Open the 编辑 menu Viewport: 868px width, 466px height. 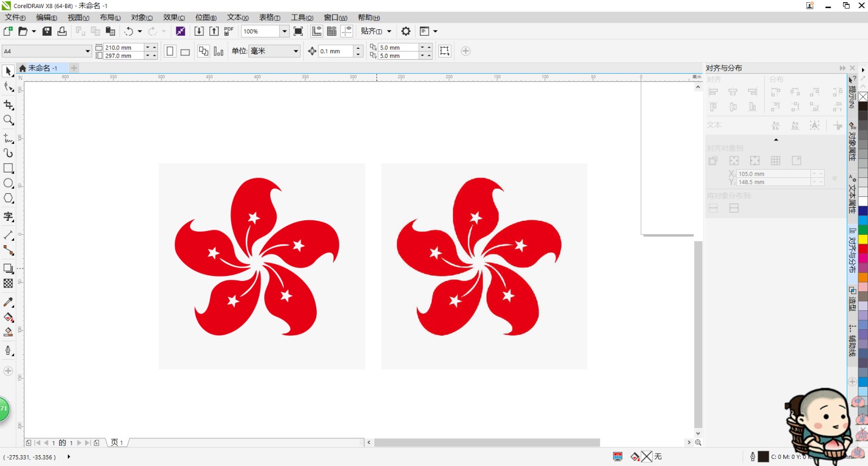point(47,17)
